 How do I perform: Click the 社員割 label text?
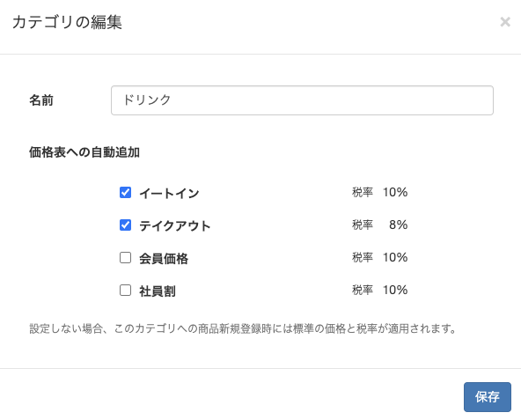point(158,291)
